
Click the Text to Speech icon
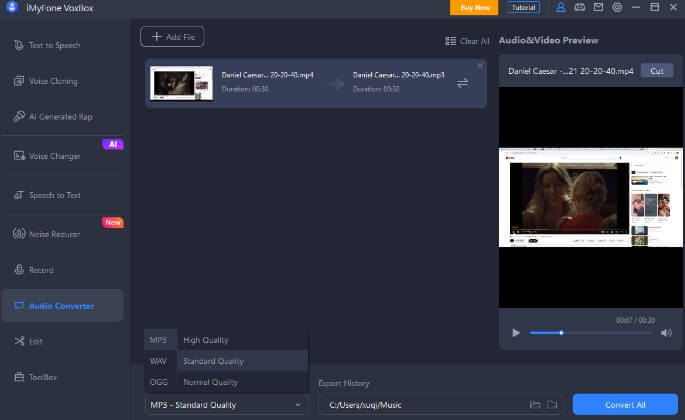tap(19, 45)
